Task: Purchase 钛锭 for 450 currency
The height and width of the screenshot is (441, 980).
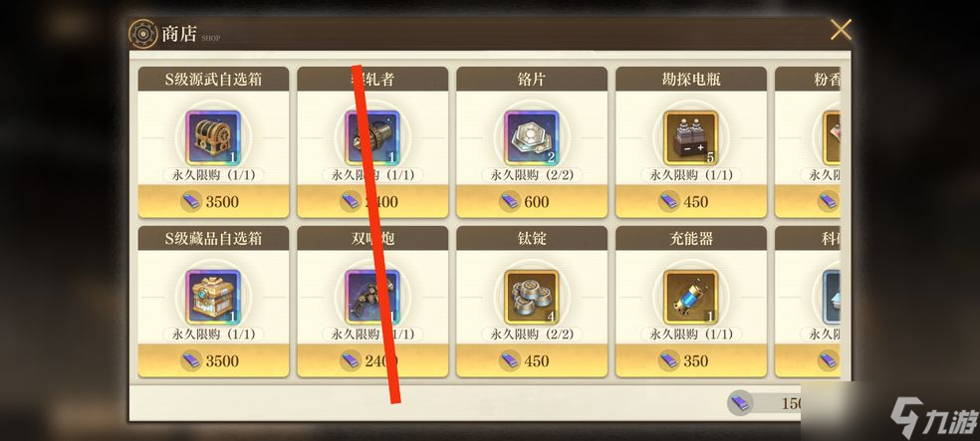Action: point(532,361)
